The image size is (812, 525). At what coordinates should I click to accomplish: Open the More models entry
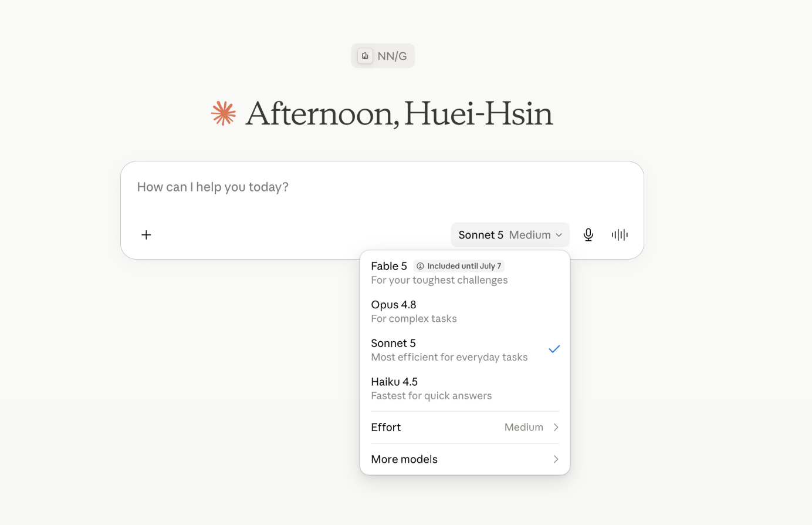465,459
